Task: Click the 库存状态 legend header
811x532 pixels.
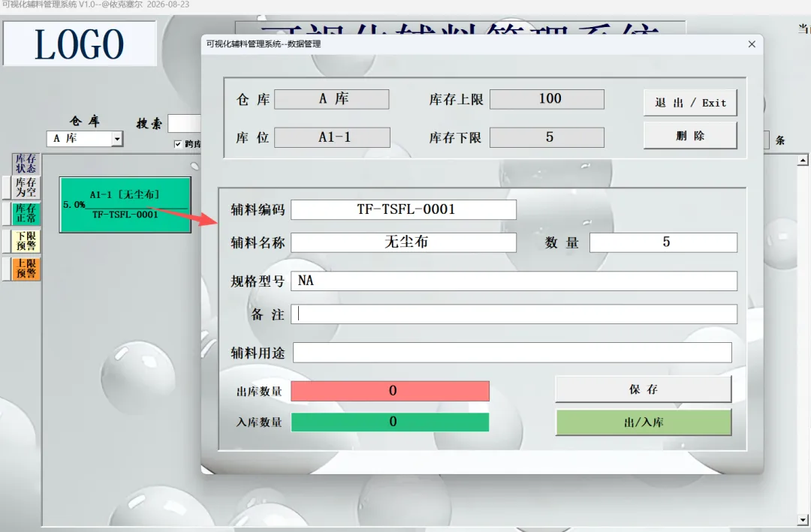Action: pyautogui.click(x=26, y=164)
